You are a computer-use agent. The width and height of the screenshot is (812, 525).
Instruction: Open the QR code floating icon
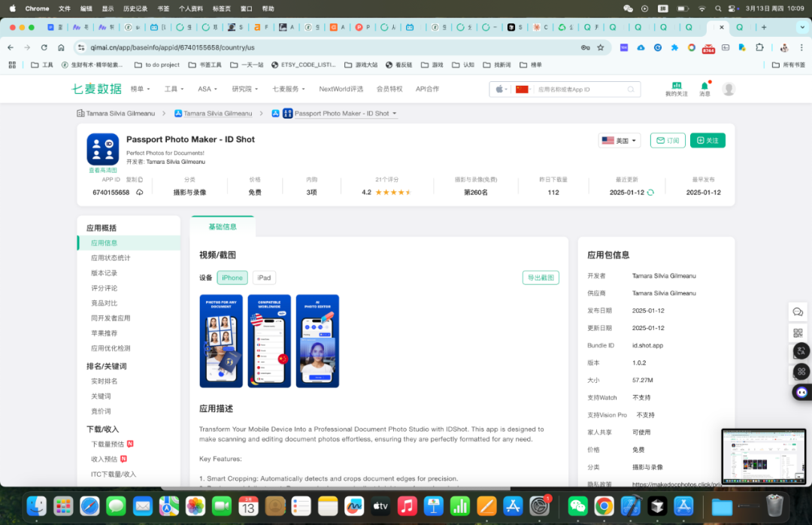[798, 332]
